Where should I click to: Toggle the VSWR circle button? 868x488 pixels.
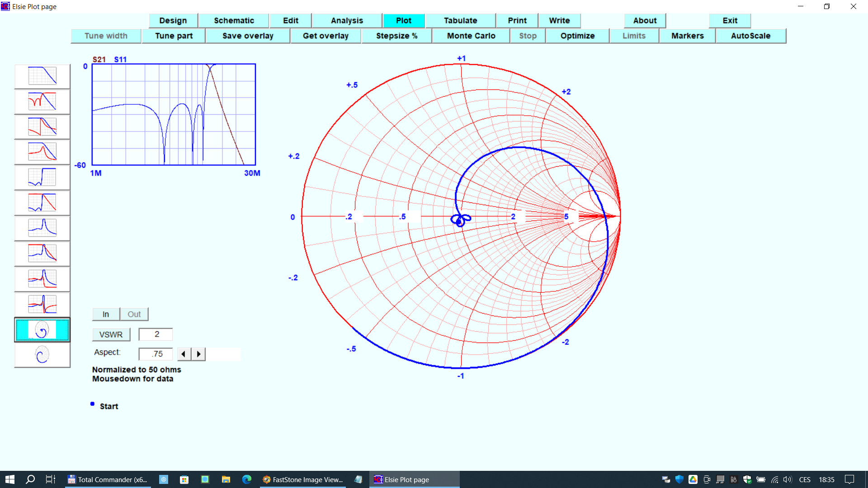point(111,334)
